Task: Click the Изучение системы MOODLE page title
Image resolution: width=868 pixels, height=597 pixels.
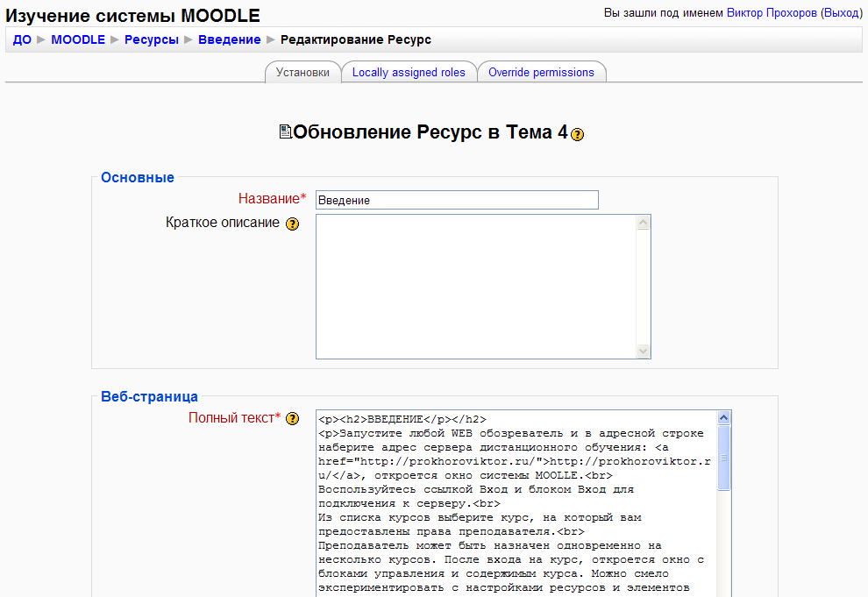Action: click(x=133, y=16)
